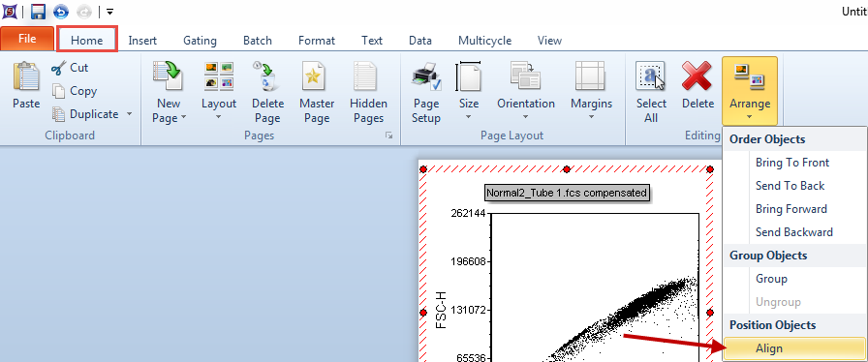Open Page Setup dialog
The image size is (868, 362).
(426, 93)
